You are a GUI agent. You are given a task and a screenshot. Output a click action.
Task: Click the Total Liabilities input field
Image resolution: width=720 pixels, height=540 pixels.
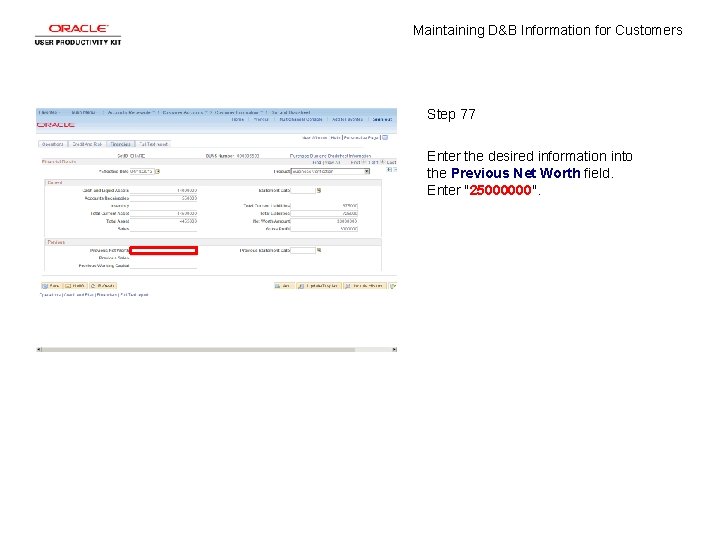[324, 214]
